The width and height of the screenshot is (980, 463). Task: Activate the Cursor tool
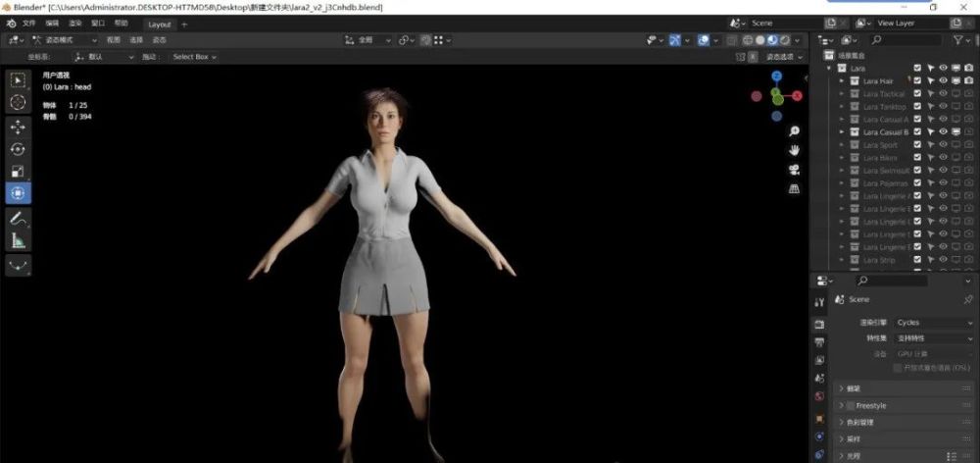18,102
